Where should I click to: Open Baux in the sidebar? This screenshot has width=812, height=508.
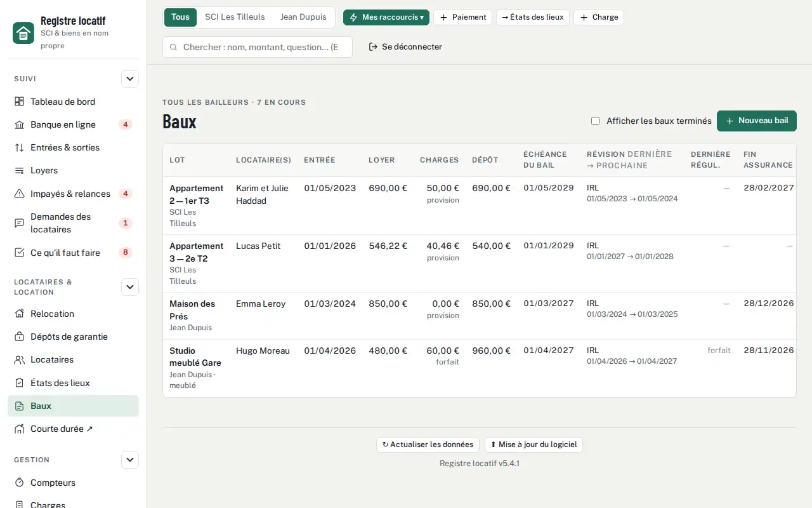pyautogui.click(x=73, y=406)
